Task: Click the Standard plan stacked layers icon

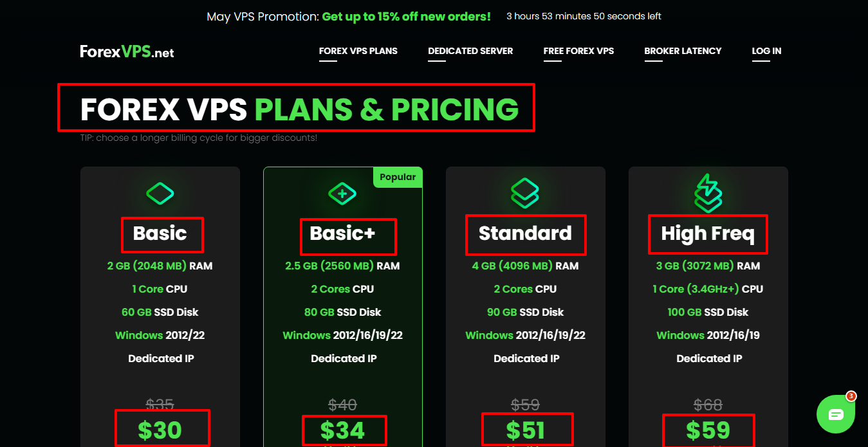Action: click(x=525, y=193)
